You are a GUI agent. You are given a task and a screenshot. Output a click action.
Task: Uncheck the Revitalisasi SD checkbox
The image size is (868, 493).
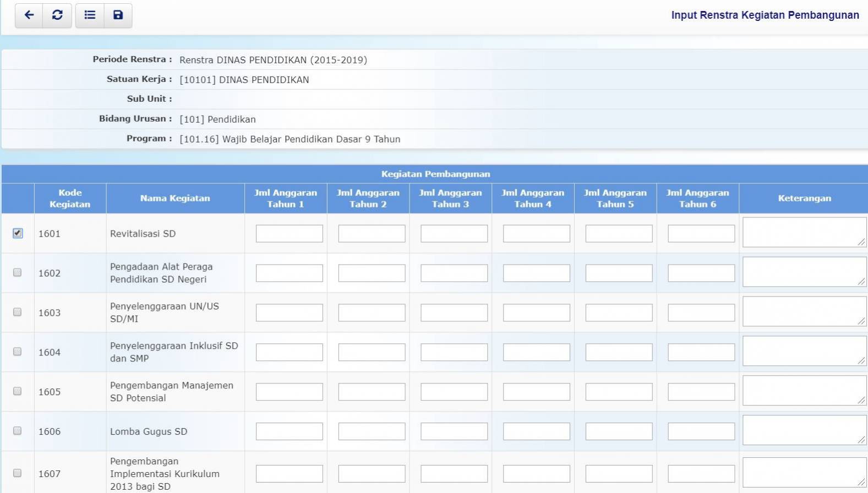click(18, 233)
